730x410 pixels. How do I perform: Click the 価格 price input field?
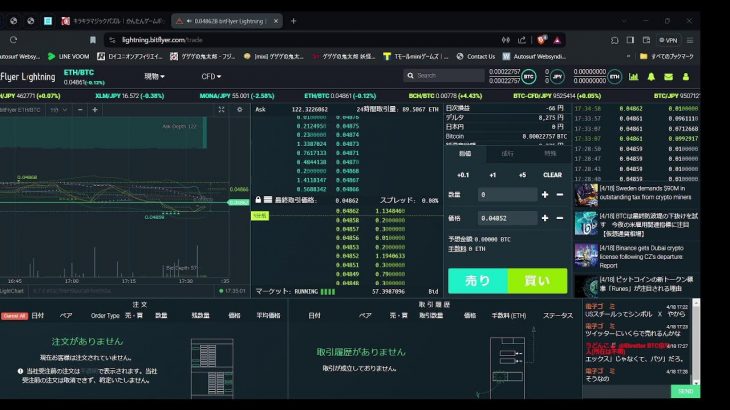tap(507, 218)
